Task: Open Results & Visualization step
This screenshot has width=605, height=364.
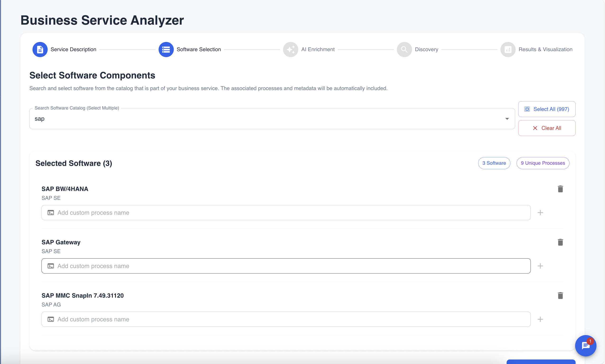Action: [x=545, y=49]
